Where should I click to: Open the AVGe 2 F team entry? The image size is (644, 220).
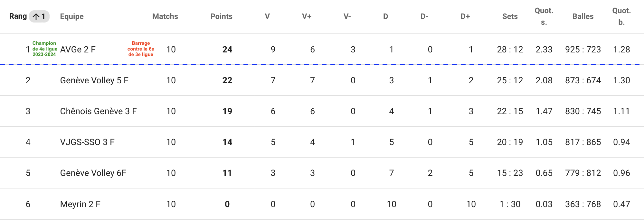78,50
